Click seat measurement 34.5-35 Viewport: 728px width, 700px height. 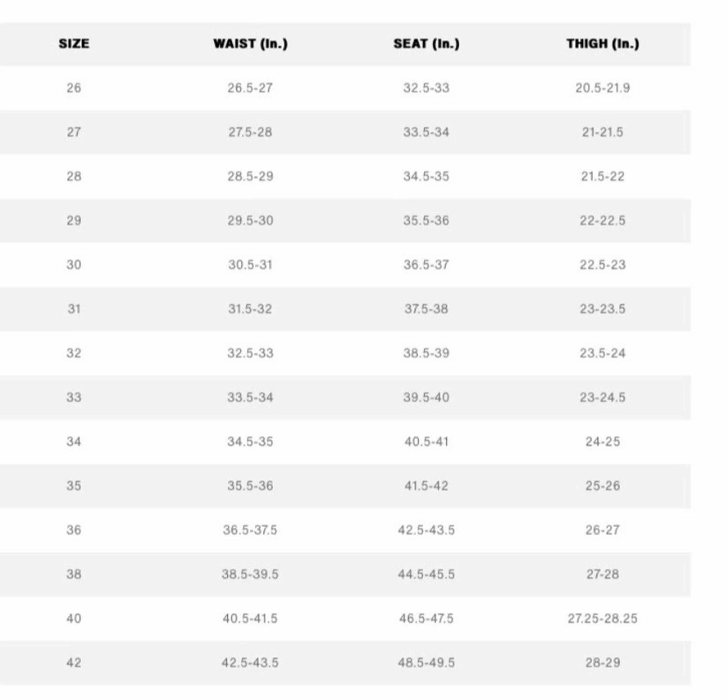point(426,177)
